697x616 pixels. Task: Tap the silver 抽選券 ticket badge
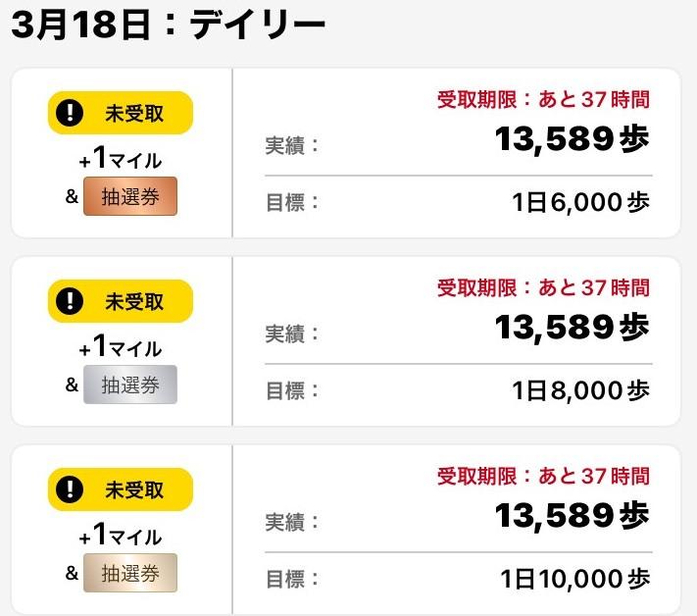point(130,385)
